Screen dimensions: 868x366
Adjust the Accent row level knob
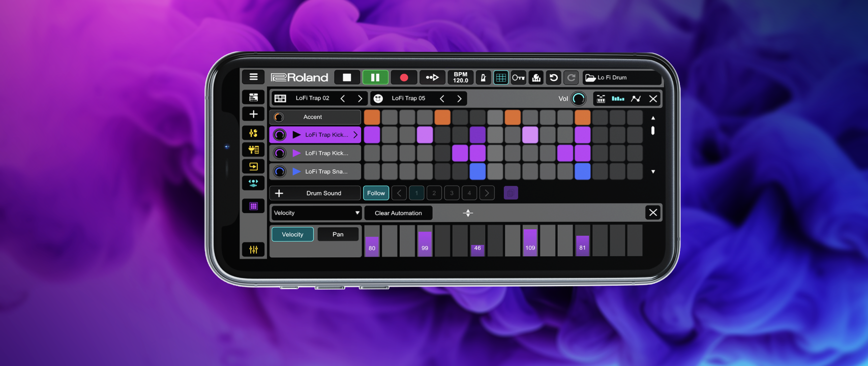279,117
